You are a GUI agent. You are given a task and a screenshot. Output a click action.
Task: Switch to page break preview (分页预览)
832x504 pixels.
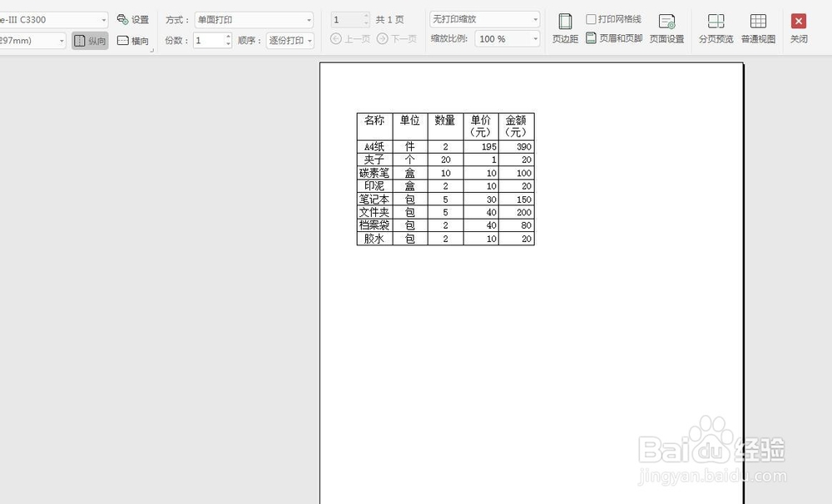(x=716, y=28)
